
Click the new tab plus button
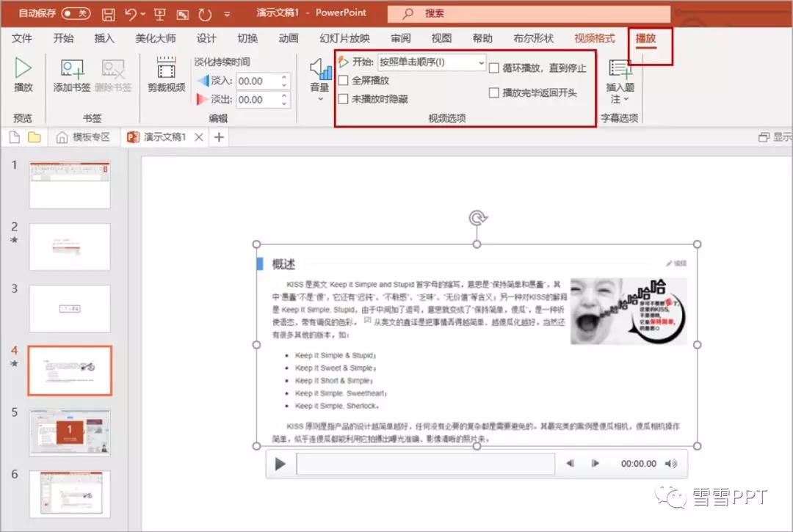[x=219, y=136]
